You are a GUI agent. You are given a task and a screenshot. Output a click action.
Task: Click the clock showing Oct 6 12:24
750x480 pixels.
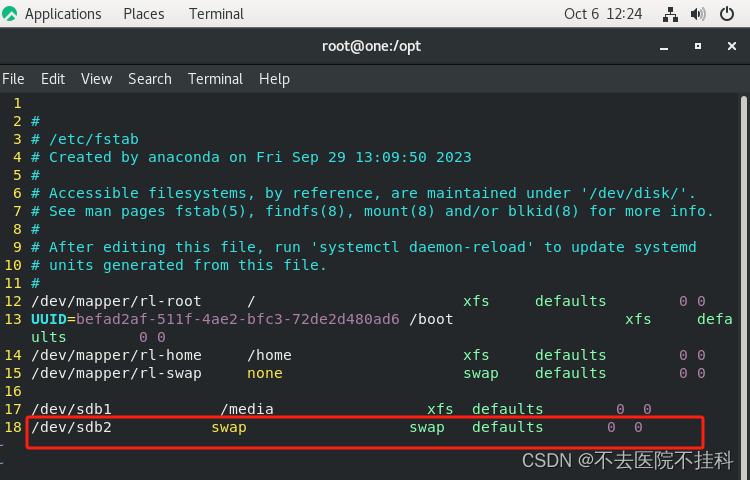(x=603, y=14)
